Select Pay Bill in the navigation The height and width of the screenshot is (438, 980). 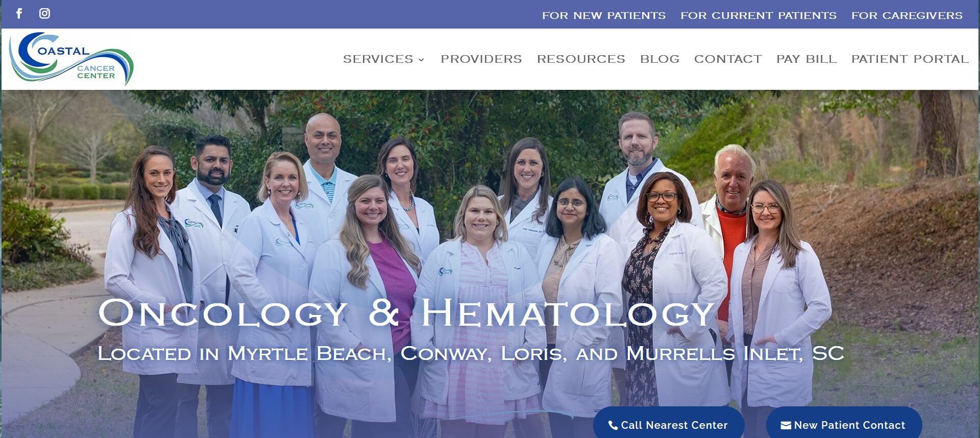point(806,59)
